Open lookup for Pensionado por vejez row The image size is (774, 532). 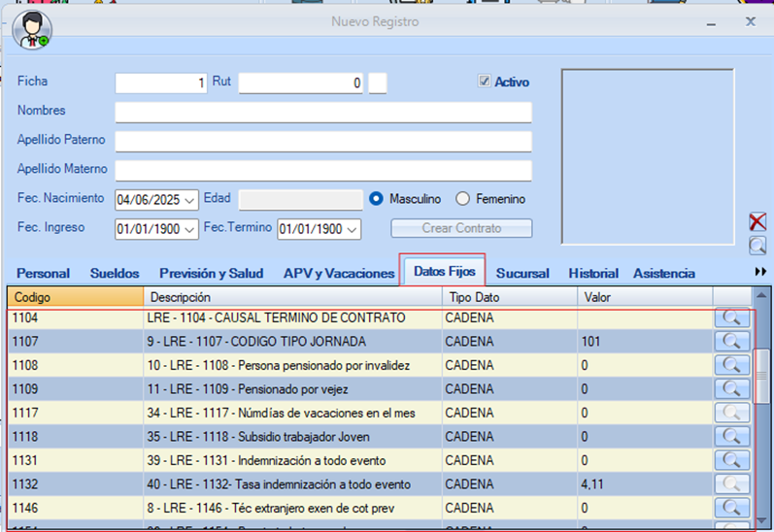click(731, 389)
